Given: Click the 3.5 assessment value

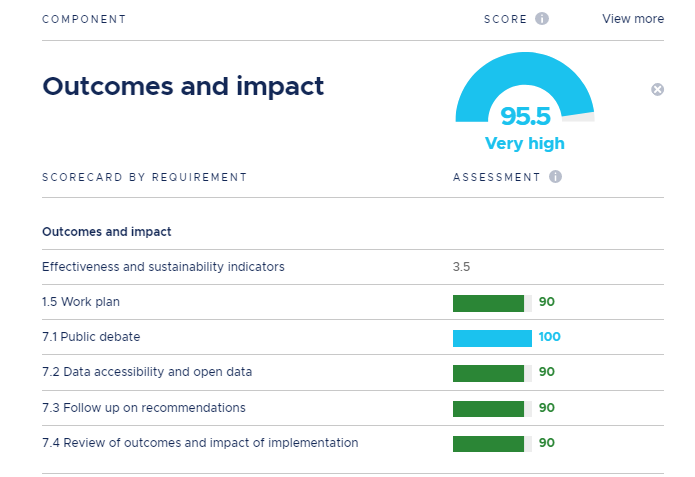Looking at the screenshot, I should (461, 267).
